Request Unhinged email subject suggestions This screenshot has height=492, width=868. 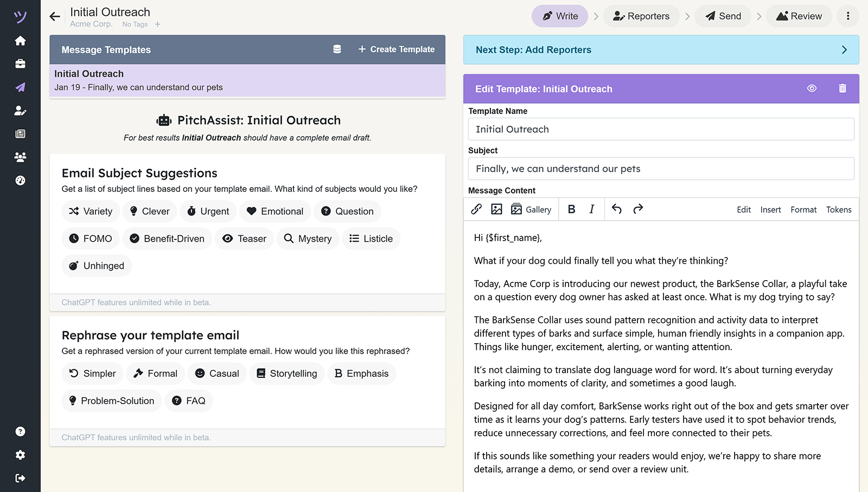tap(96, 266)
